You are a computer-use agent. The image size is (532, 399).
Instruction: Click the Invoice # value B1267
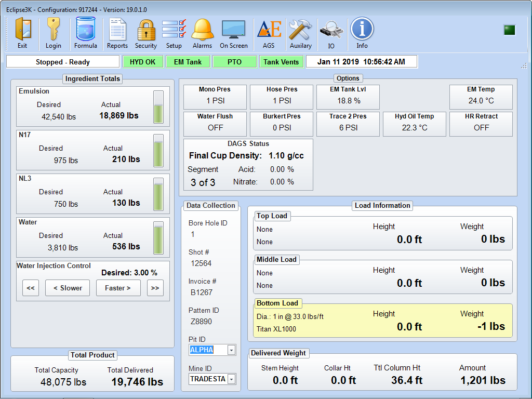(202, 292)
